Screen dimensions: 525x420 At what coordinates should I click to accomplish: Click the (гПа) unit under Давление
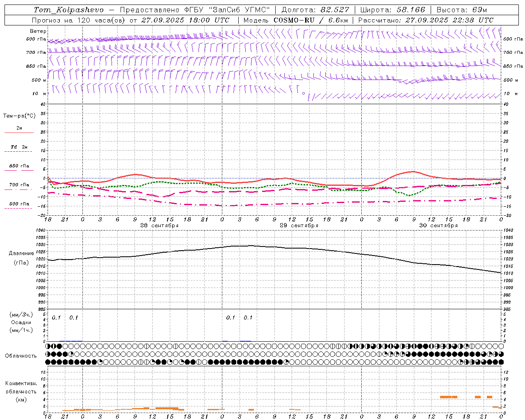pyautogui.click(x=21, y=262)
